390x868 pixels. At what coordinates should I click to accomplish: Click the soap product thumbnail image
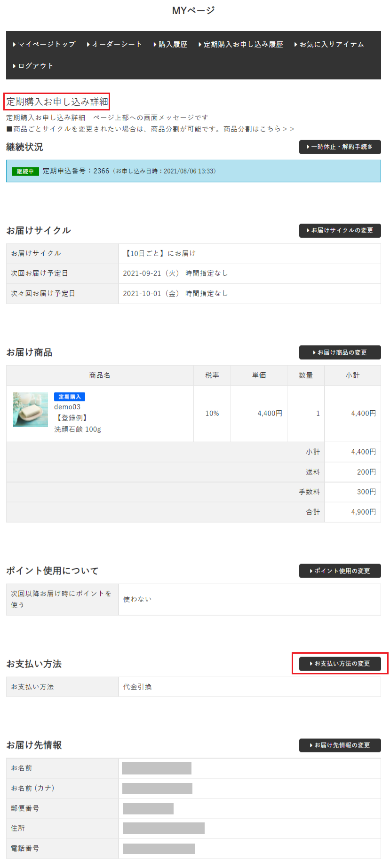pos(31,410)
